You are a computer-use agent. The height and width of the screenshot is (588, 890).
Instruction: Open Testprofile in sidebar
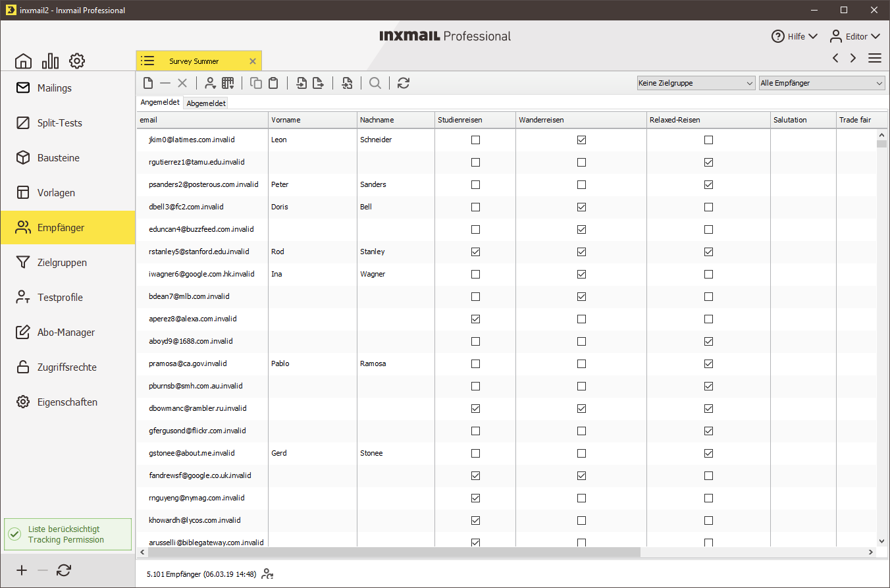pyautogui.click(x=68, y=298)
